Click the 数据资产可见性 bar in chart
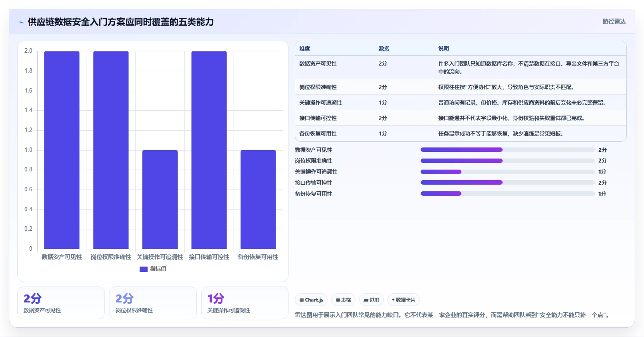644x337 pixels. click(x=62, y=150)
